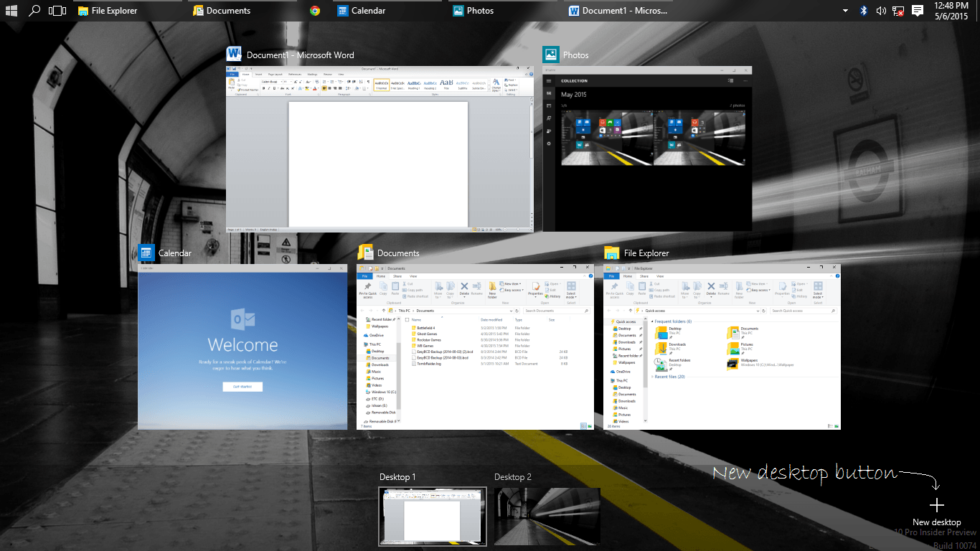Screen dimensions: 980x551
Task: Select the Document1 Microsoft Word window preview
Action: tap(380, 149)
